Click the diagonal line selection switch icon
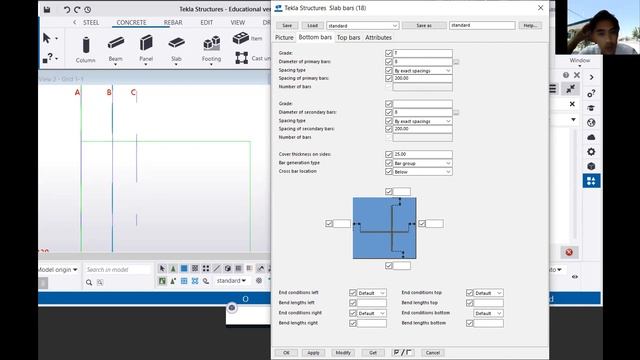This screenshot has width=640, height=360. [217, 268]
